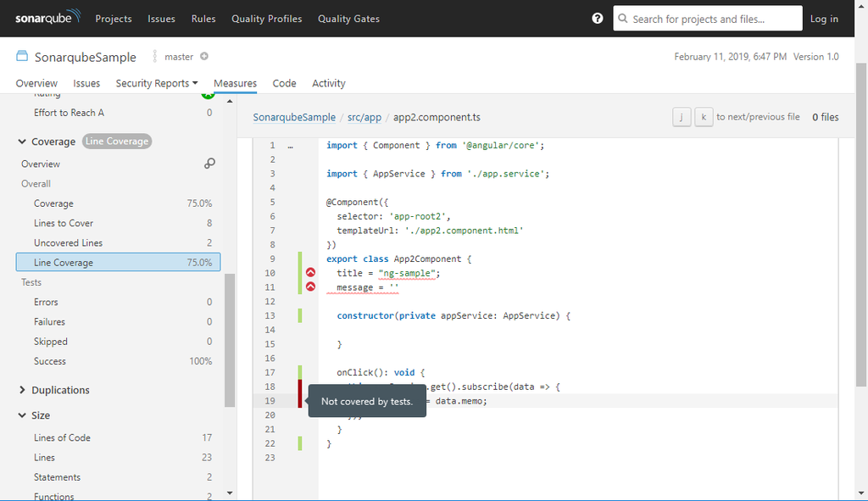Image resolution: width=868 pixels, height=501 pixels.
Task: Collapse the Size section
Action: (x=22, y=415)
